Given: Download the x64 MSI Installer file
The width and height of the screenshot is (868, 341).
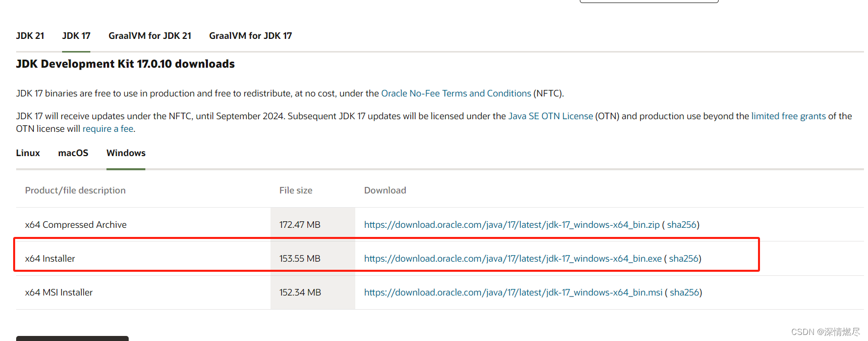Looking at the screenshot, I should [513, 292].
